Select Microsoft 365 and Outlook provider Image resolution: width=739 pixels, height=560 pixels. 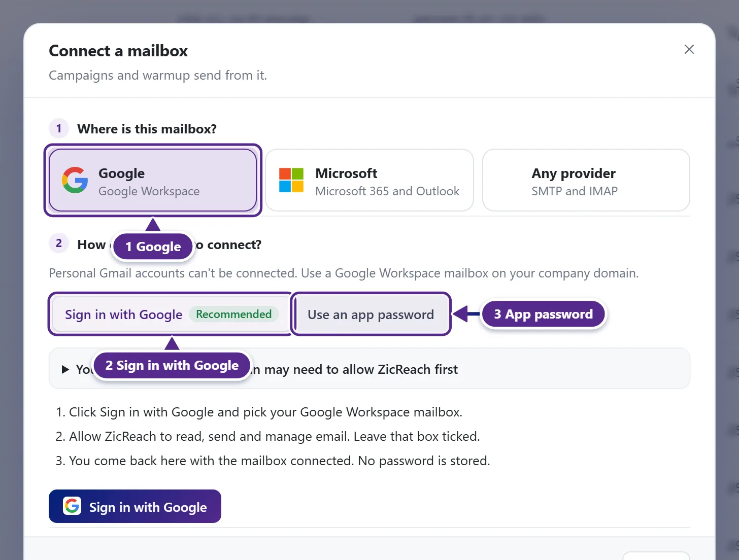[x=369, y=180]
